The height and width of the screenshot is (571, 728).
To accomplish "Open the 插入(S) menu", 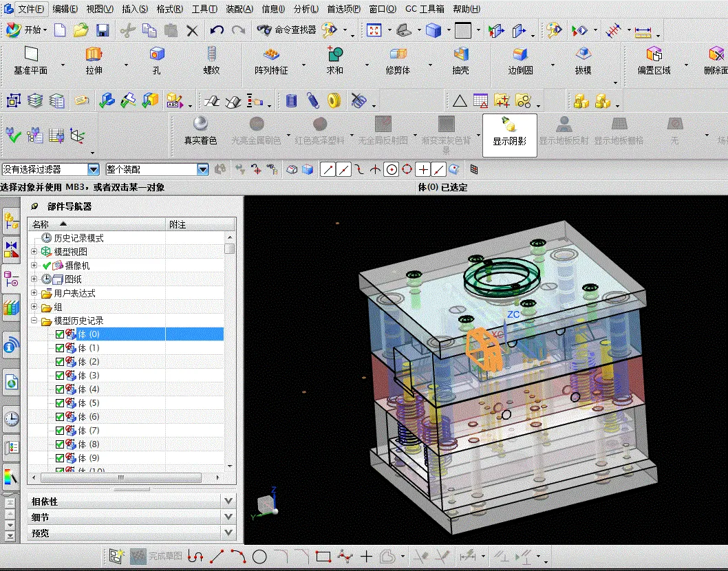I will click(x=135, y=9).
